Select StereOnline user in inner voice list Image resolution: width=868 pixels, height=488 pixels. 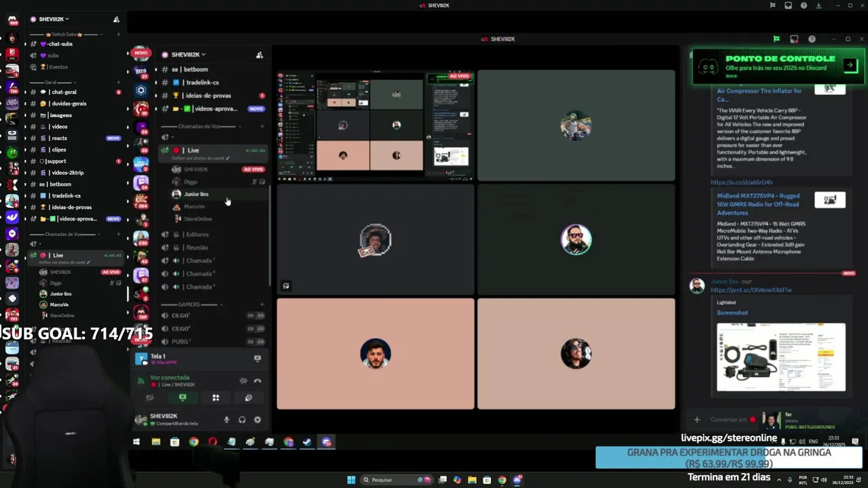(197, 219)
